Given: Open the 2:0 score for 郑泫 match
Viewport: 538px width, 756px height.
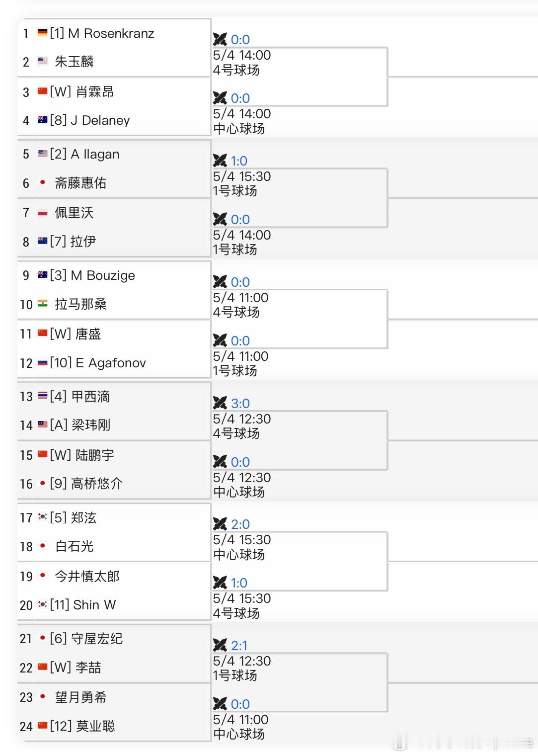Looking at the screenshot, I should point(240,524).
